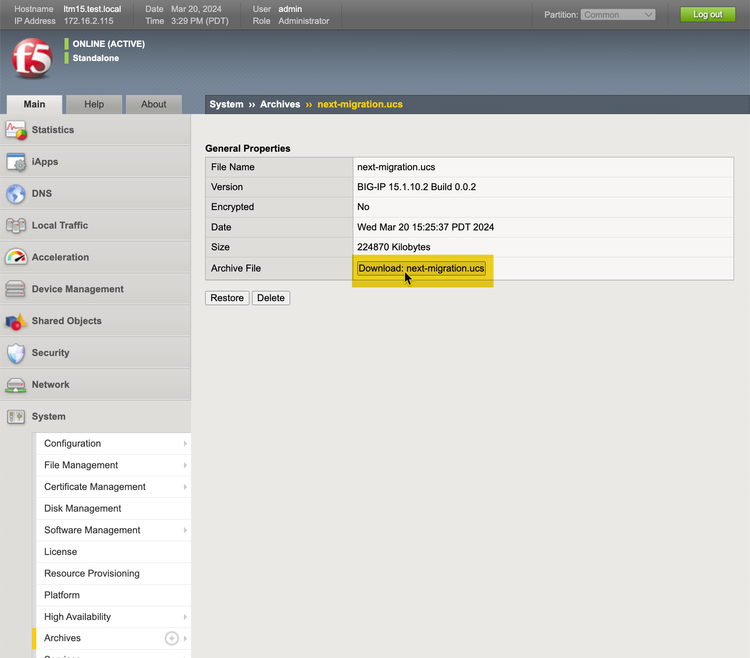Click the admin user name in header
This screenshot has height=658, width=750.
coord(290,9)
